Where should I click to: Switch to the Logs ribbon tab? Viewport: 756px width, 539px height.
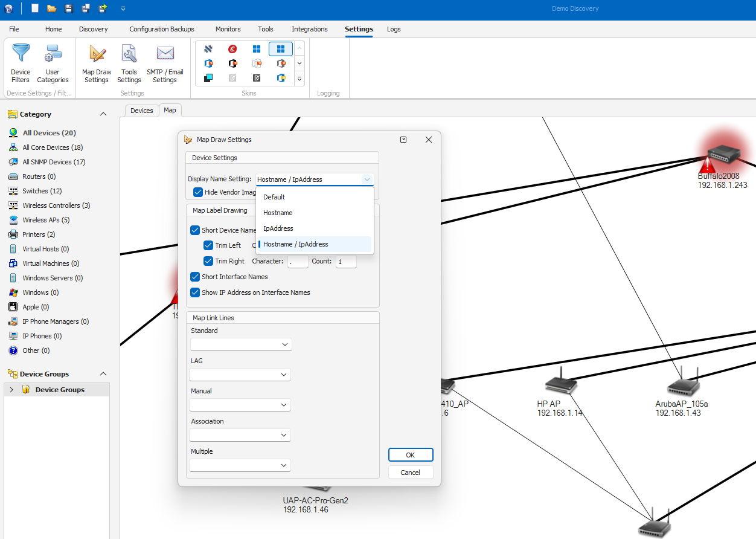(394, 29)
